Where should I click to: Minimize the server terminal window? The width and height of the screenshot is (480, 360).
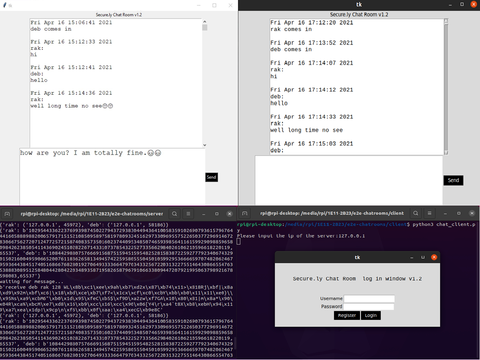click(x=204, y=214)
